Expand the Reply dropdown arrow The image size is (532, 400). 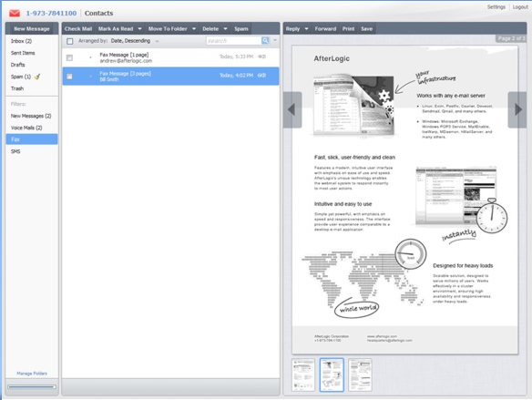[x=306, y=29]
